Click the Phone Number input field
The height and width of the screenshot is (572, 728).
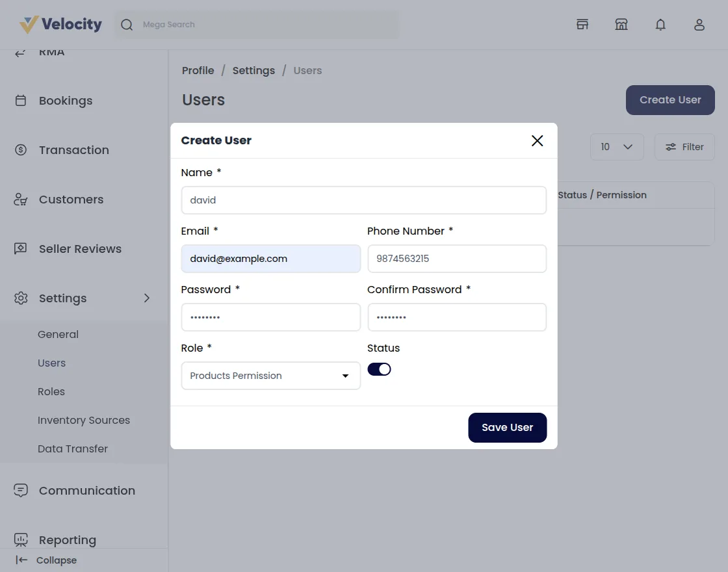point(457,258)
